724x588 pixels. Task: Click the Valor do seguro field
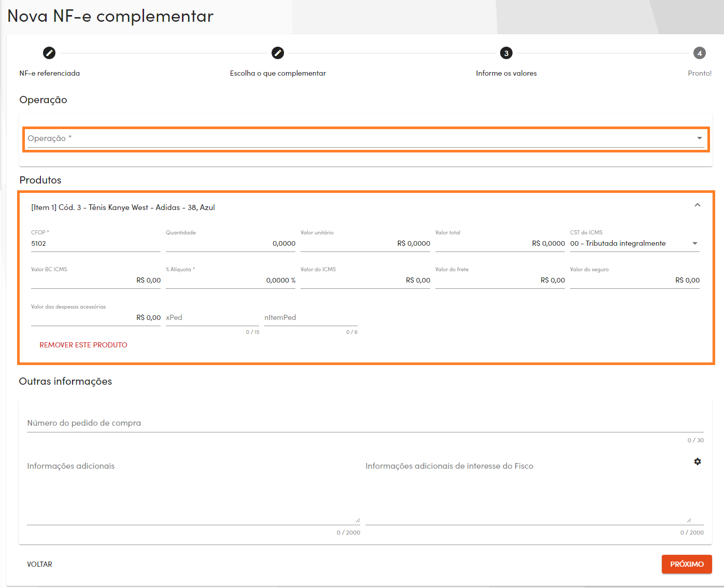tap(635, 281)
